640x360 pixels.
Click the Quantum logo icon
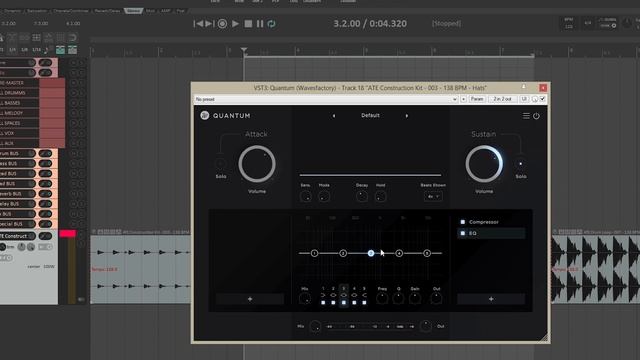[x=205, y=116]
